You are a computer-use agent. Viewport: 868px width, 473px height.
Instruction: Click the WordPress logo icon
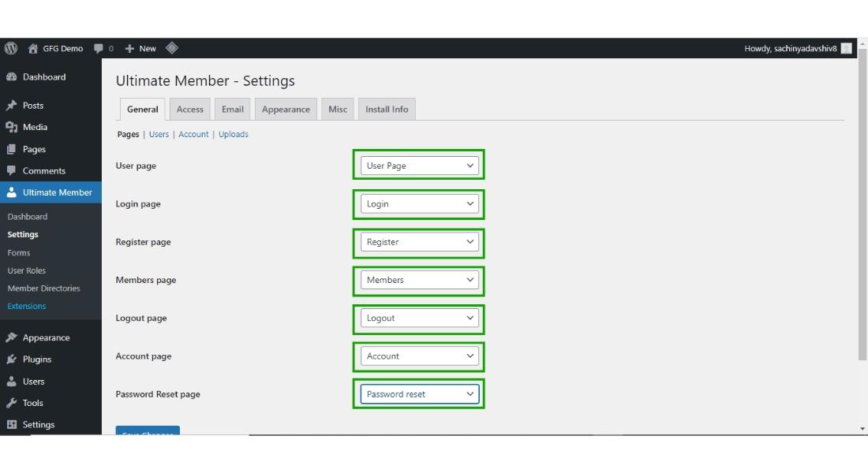(x=11, y=48)
